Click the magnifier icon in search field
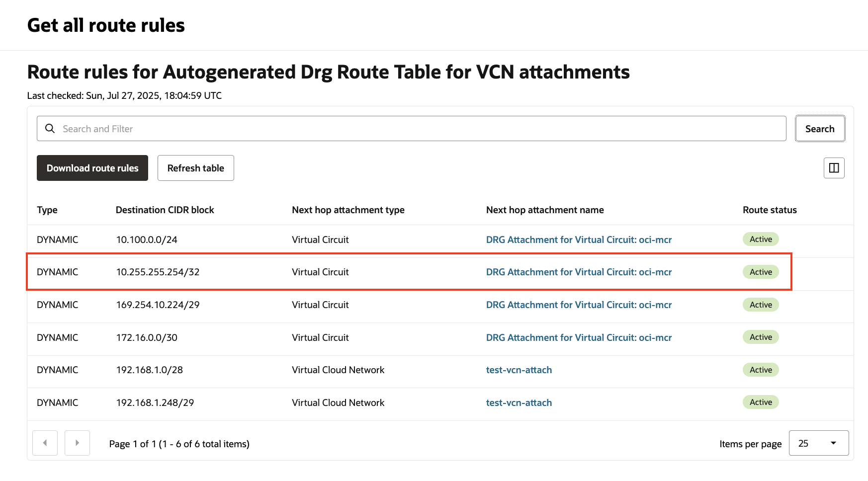 point(50,129)
